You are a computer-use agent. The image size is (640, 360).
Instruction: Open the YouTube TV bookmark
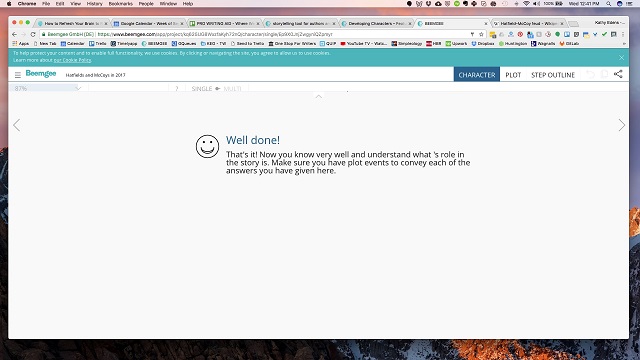coord(363,43)
